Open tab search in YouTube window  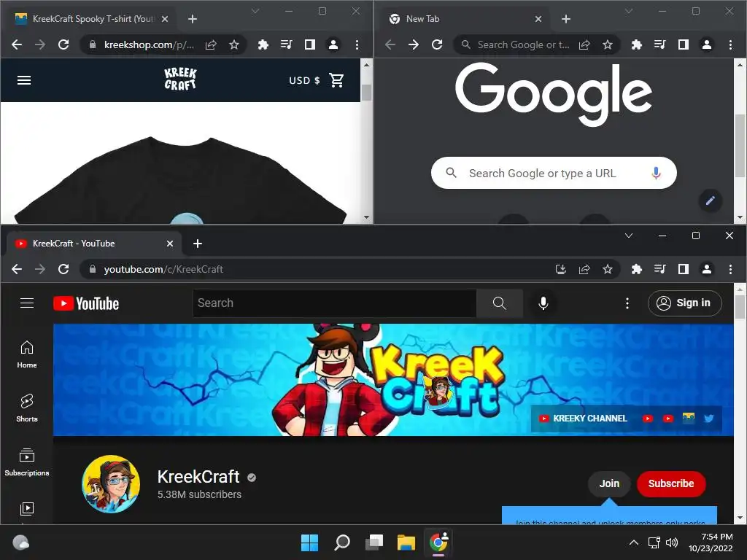tap(629, 236)
